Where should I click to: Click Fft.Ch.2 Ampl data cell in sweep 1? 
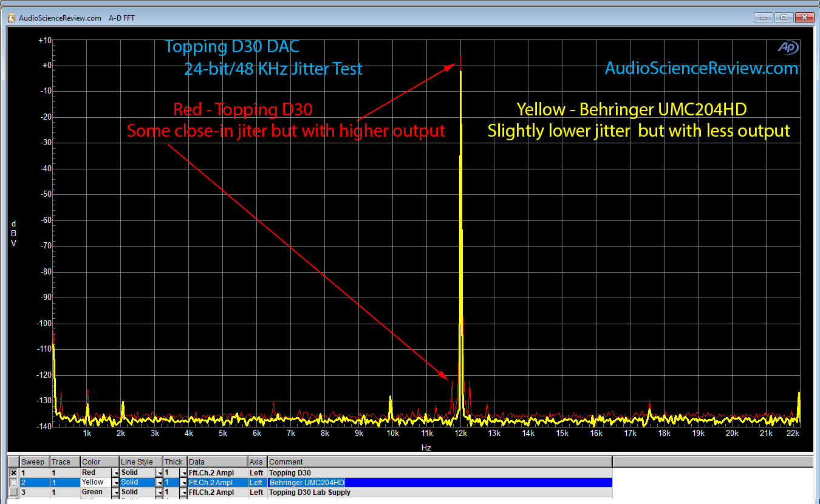click(217, 472)
